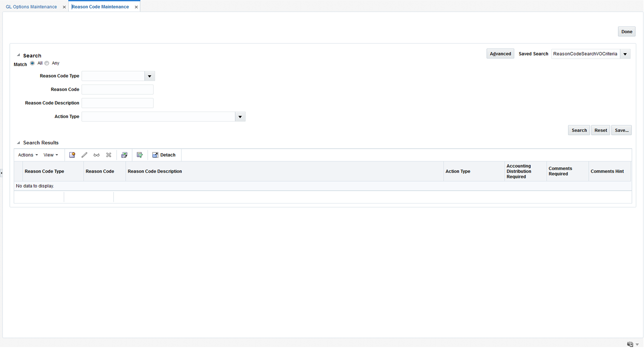The image size is (644, 349).
Task: Open the Reason Code Type dropdown
Action: pyautogui.click(x=150, y=76)
